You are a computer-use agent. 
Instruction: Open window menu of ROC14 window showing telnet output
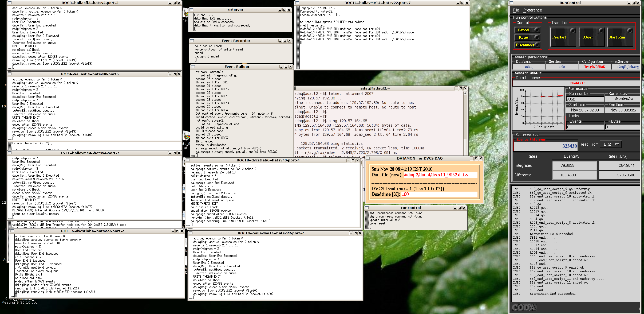(x=297, y=3)
